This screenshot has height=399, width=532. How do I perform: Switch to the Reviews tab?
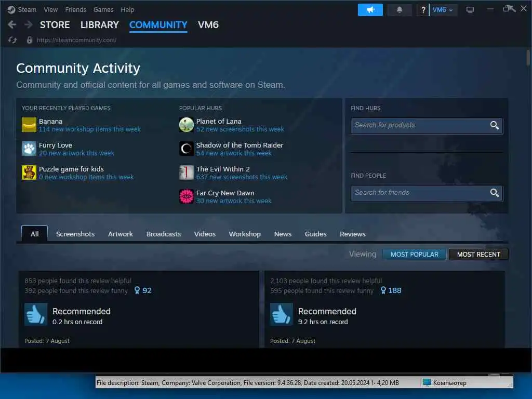353,234
